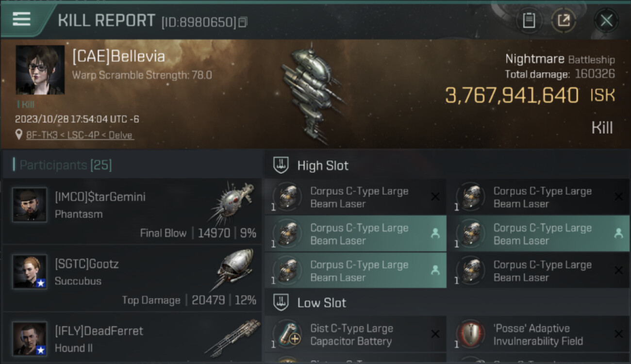Click the highlighted right-column beam laser's person icon
This screenshot has width=631, height=364.
pos(618,233)
